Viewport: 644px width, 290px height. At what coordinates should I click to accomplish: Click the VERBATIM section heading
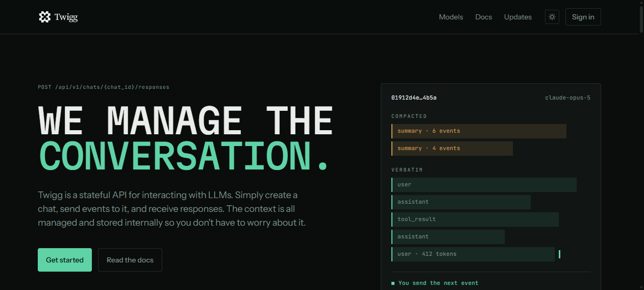pyautogui.click(x=407, y=170)
